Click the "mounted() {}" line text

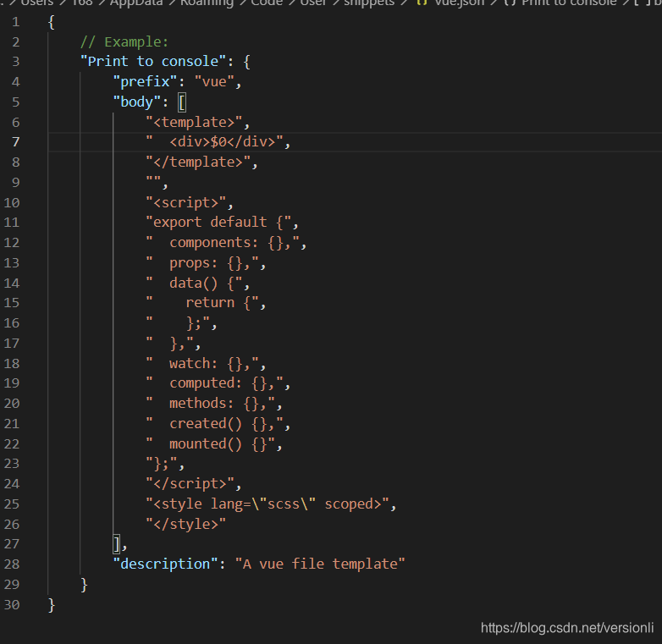[x=210, y=444]
